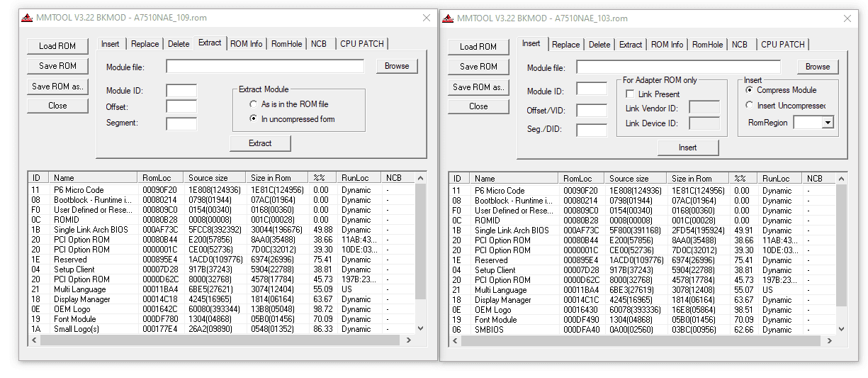Select Setup Client row in 103.rom list
868x378 pixels.
coord(643,270)
